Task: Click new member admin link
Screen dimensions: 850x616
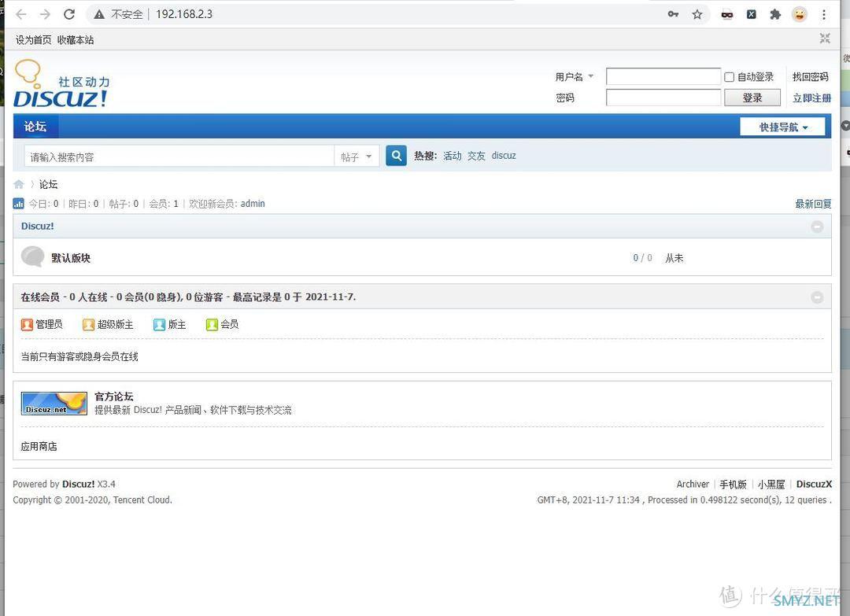Action: point(253,204)
